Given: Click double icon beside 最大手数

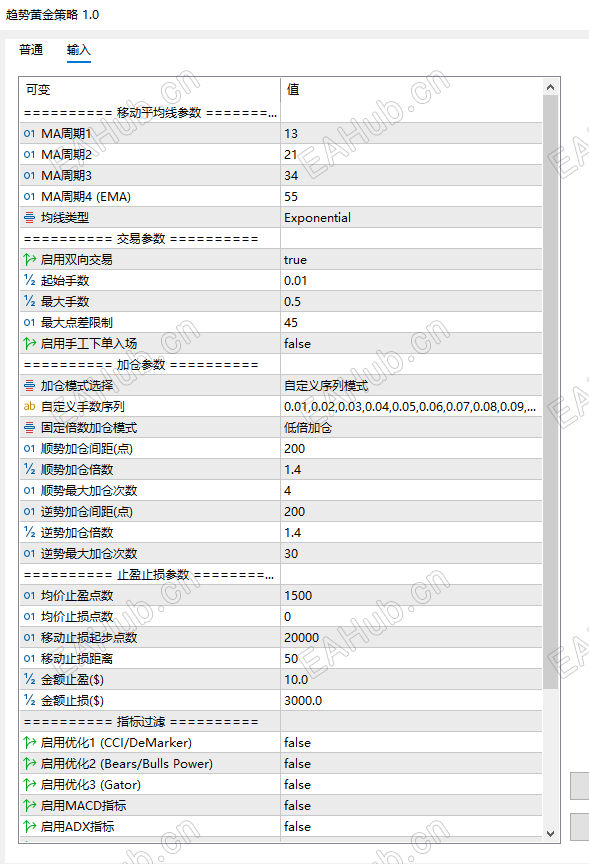Looking at the screenshot, I should tap(29, 301).
